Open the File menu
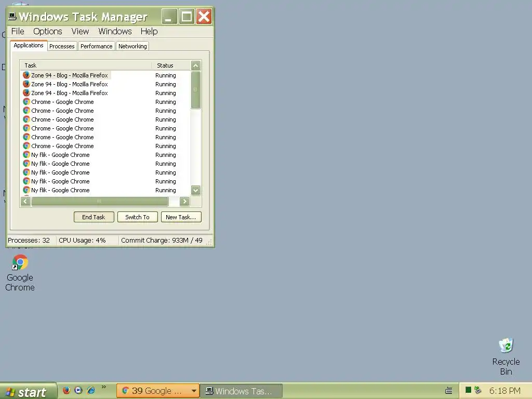The image size is (532, 399). (18, 31)
